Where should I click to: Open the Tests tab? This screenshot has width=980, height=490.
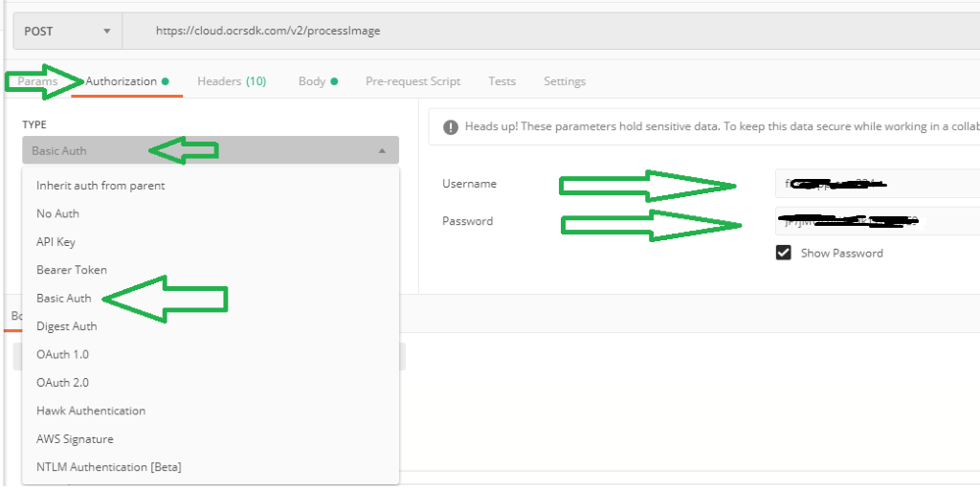click(x=501, y=81)
